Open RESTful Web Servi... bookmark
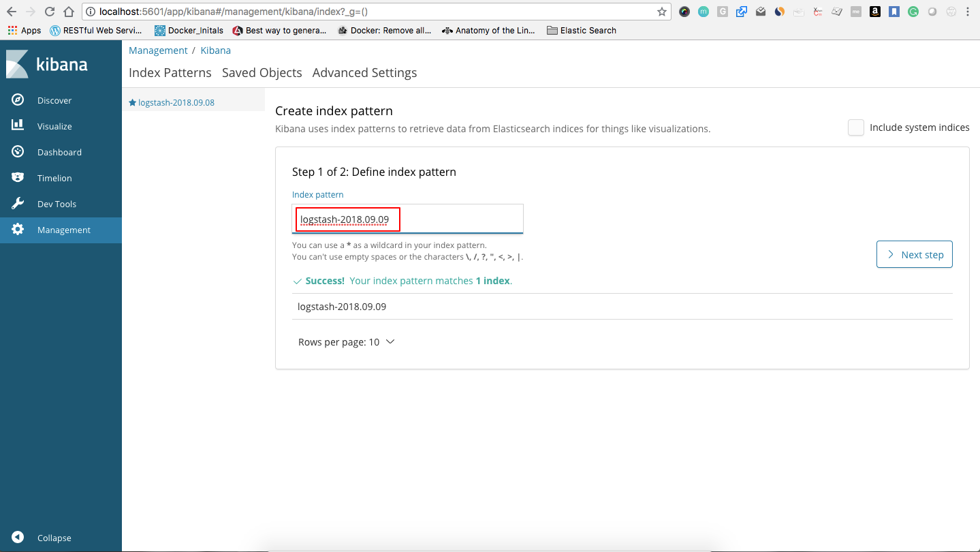 point(96,30)
